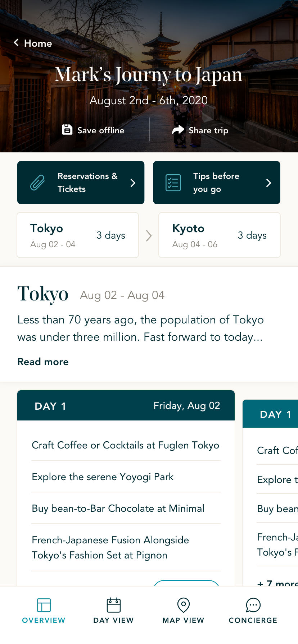Image resolution: width=298 pixels, height=644 pixels.
Task: Open French-Japanese Fusion at Pignon entry
Action: (110, 547)
